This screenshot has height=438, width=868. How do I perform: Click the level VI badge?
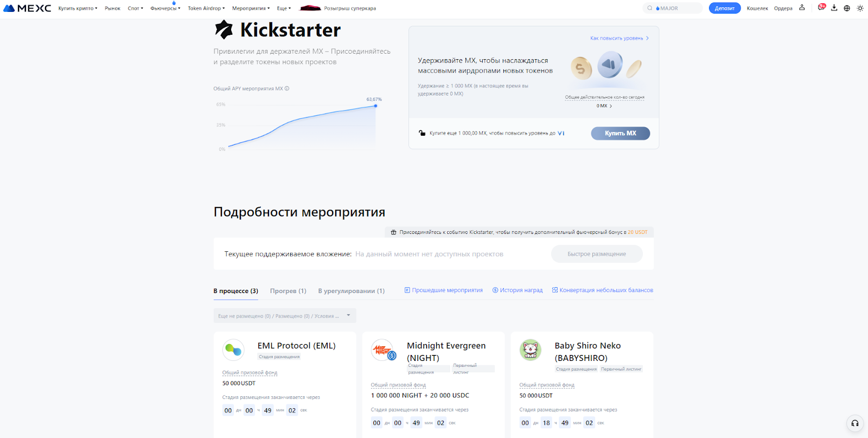tap(561, 134)
